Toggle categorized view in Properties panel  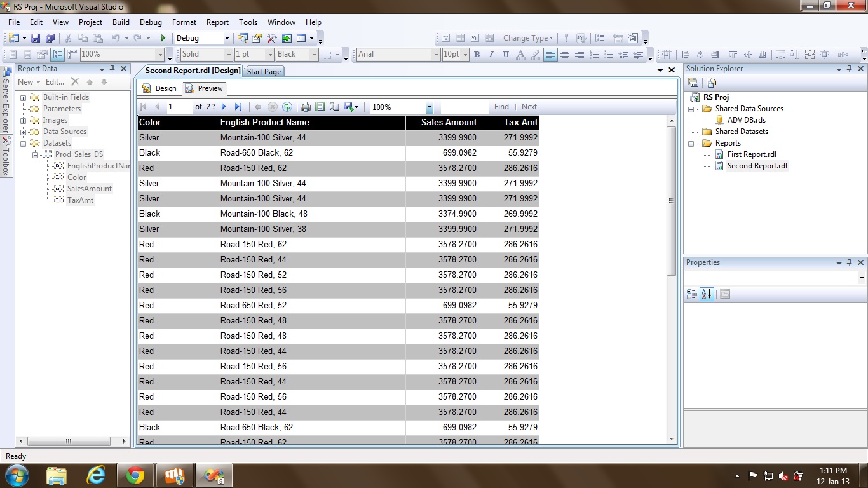coord(693,294)
